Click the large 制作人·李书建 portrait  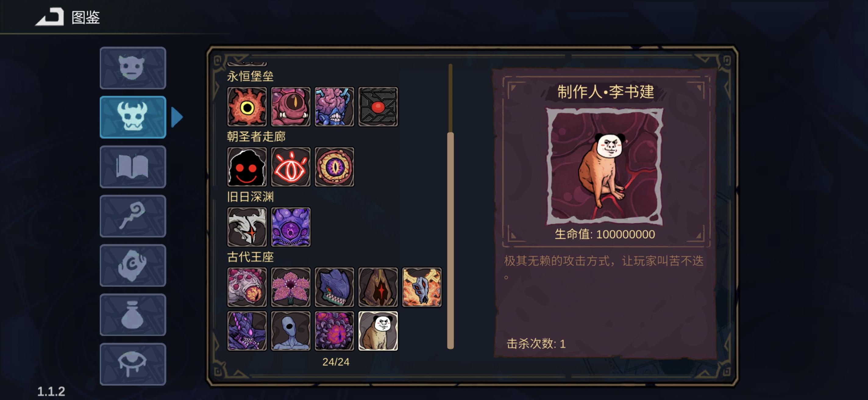pyautogui.click(x=604, y=166)
